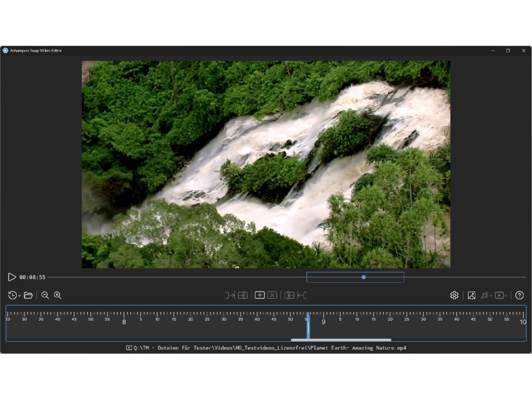Click the 9 minute mark on timeline
This screenshot has width=532, height=399.
(x=323, y=322)
